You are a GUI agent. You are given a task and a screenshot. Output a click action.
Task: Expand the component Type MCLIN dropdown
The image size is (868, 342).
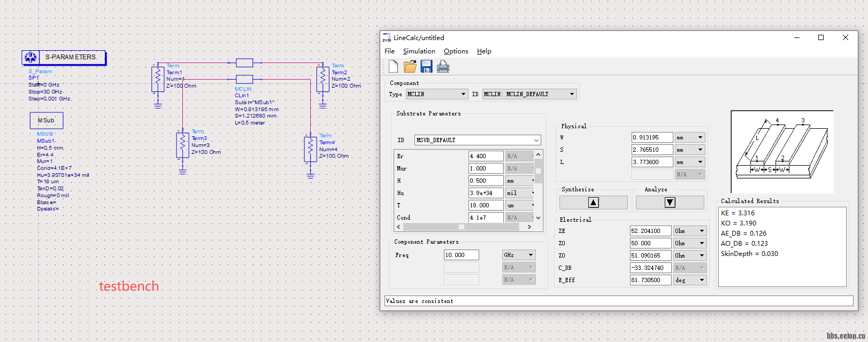pos(463,94)
